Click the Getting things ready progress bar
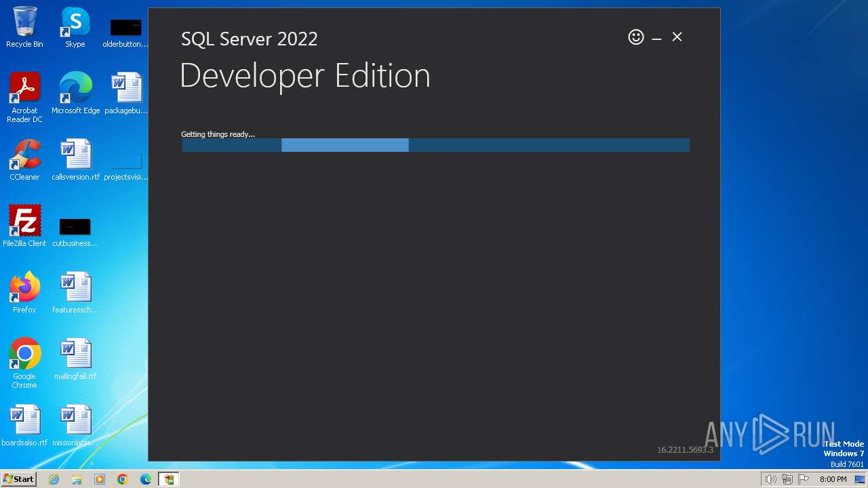The height and width of the screenshot is (488, 868). [x=435, y=145]
